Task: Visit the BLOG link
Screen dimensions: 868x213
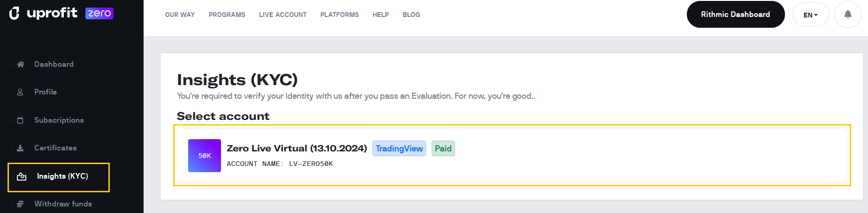Action: (x=411, y=15)
